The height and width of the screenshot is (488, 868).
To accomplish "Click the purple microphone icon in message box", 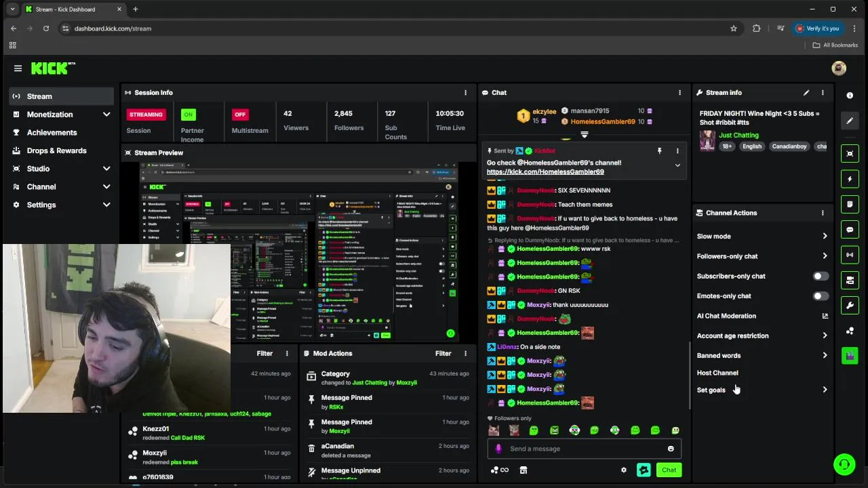I will click(x=498, y=449).
